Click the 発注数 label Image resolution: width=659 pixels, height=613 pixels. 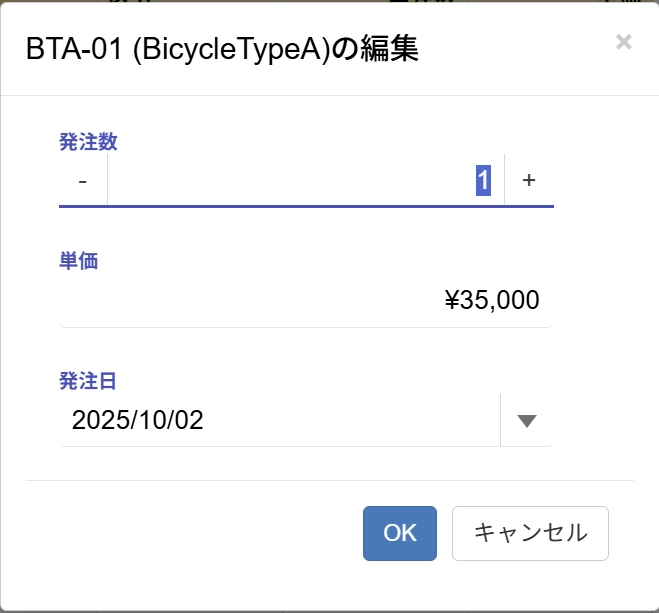(88, 142)
